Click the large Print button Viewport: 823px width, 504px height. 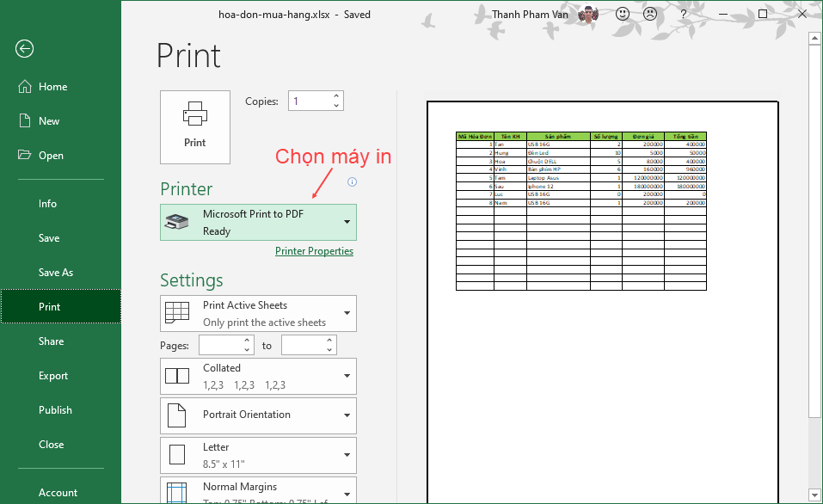[x=194, y=127]
